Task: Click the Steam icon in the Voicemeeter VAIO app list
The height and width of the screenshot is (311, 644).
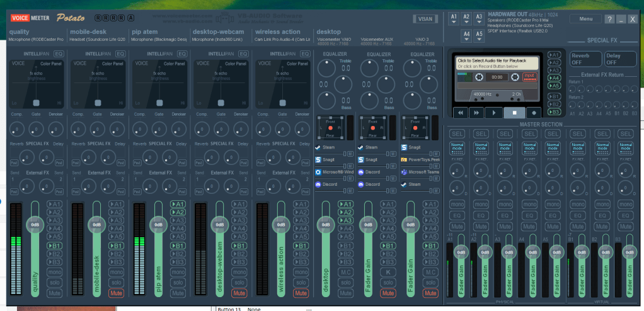Action: [318, 147]
